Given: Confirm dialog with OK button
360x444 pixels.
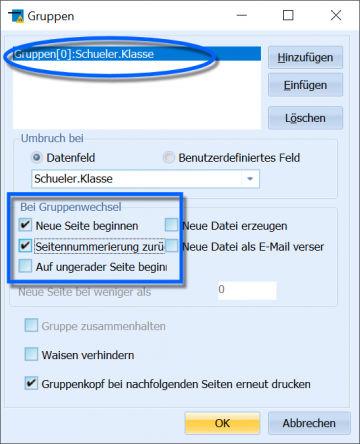Looking at the screenshot, I should (x=222, y=423).
